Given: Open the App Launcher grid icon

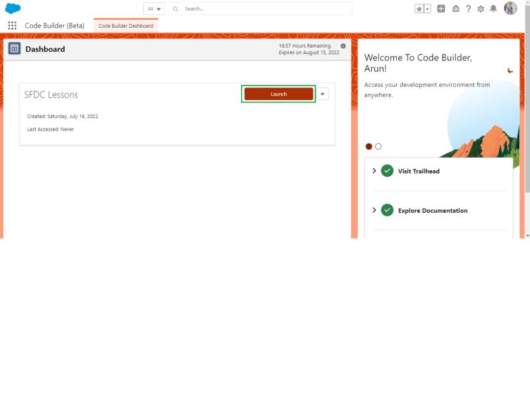Looking at the screenshot, I should pyautogui.click(x=12, y=25).
